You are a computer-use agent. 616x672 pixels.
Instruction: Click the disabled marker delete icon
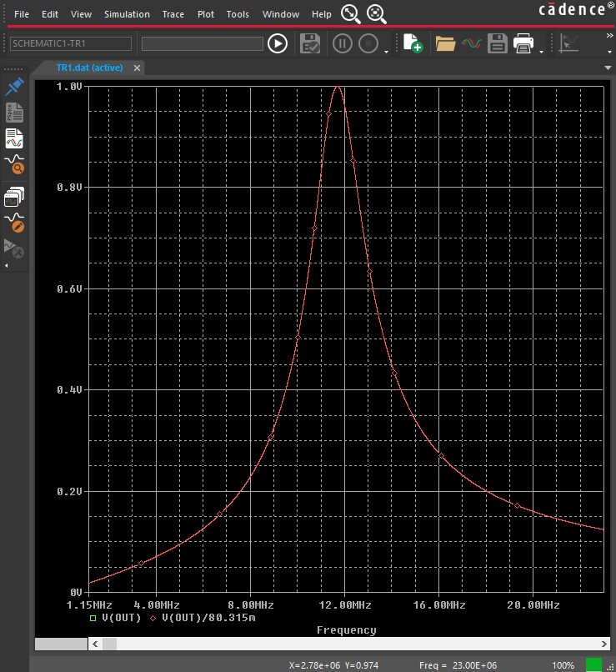pyautogui.click(x=13, y=248)
